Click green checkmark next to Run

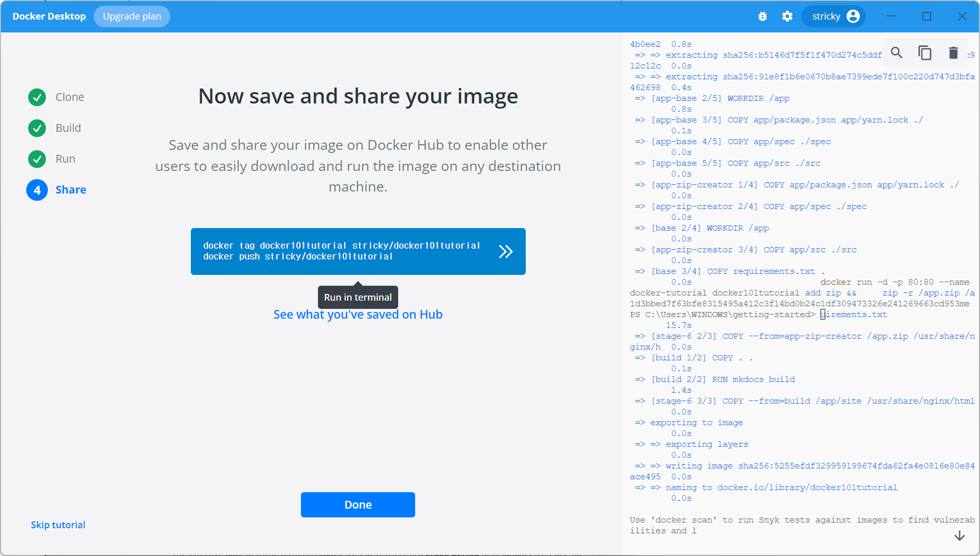pyautogui.click(x=37, y=159)
